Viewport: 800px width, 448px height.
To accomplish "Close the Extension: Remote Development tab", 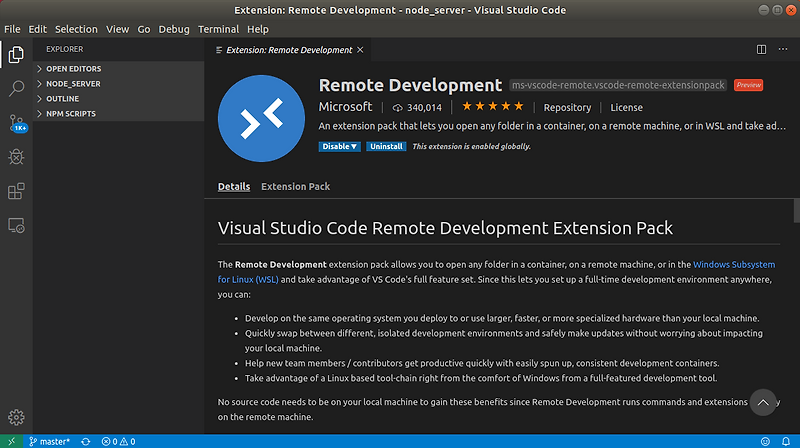I will click(x=360, y=50).
